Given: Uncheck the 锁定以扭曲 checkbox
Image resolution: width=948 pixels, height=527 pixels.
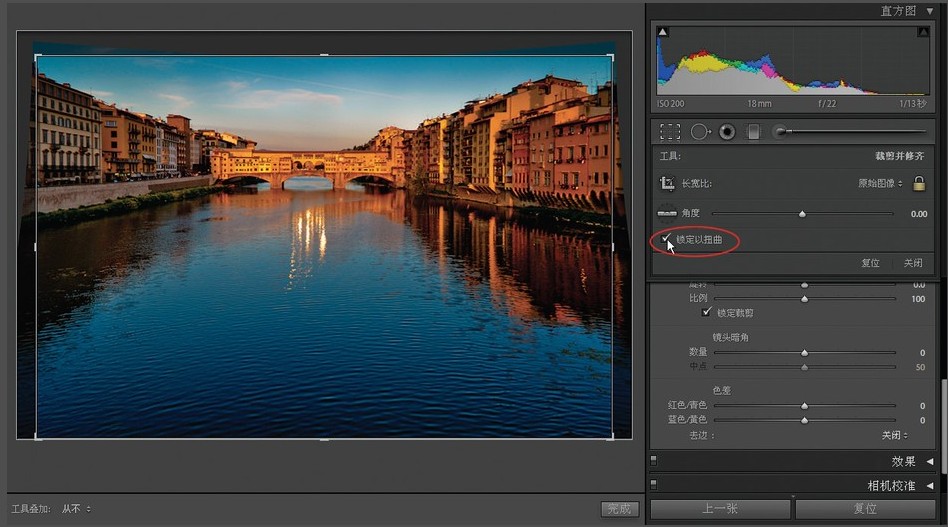Looking at the screenshot, I should (666, 239).
